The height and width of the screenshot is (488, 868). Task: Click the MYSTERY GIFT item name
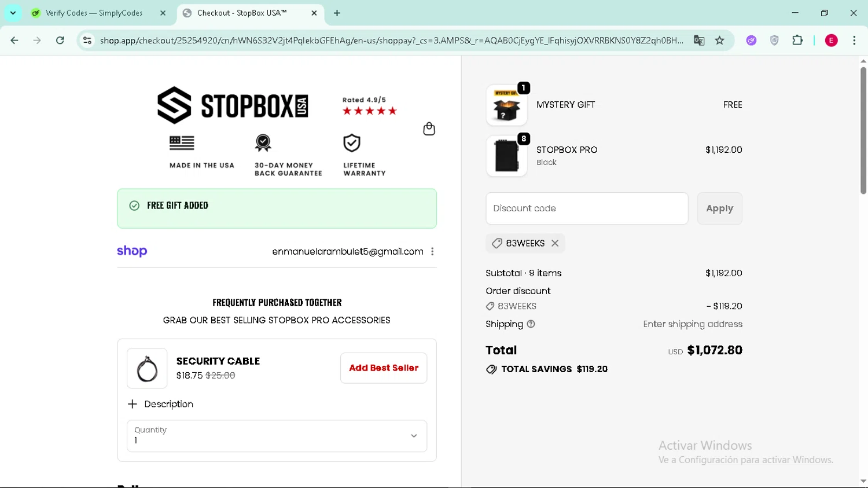(566, 105)
